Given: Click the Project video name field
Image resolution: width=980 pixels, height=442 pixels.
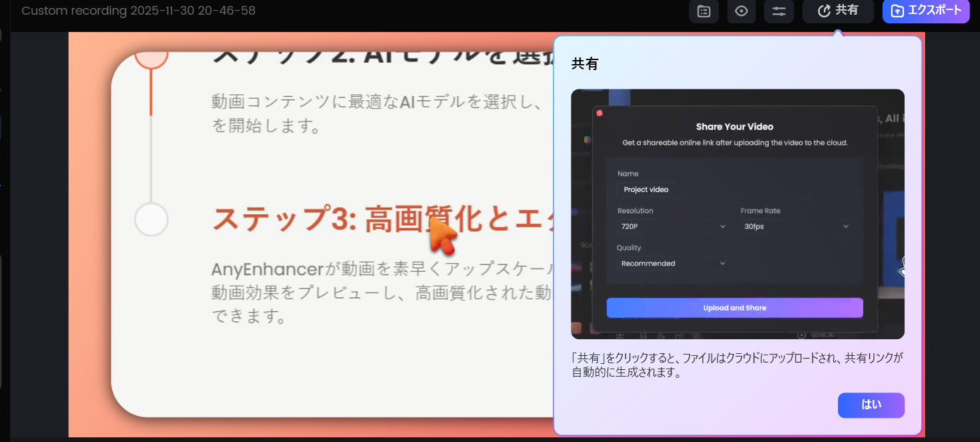Looking at the screenshot, I should [646, 190].
